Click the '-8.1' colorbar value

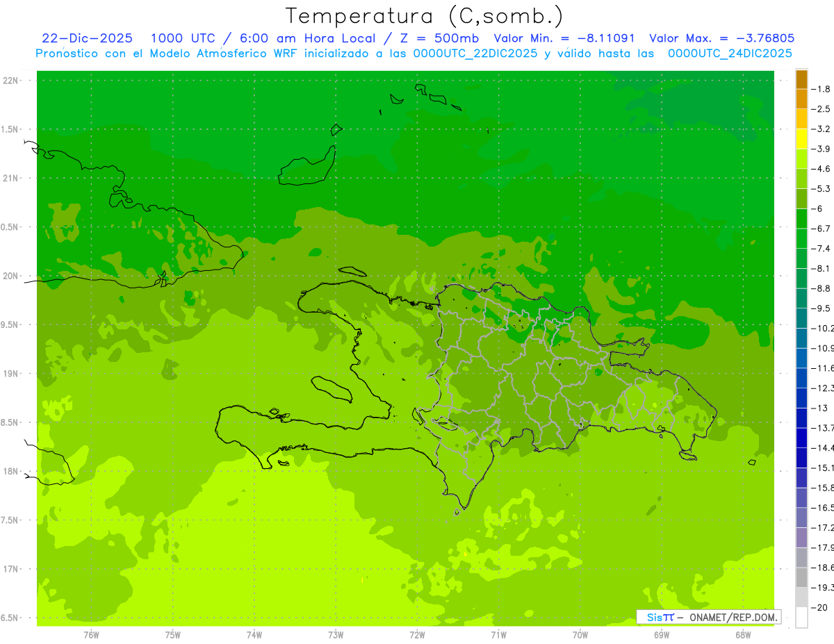[x=821, y=269]
